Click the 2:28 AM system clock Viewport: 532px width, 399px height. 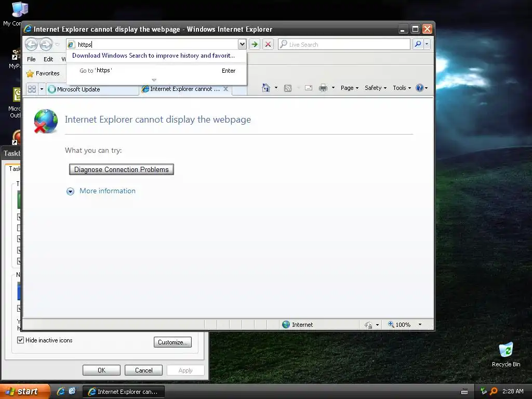point(513,391)
